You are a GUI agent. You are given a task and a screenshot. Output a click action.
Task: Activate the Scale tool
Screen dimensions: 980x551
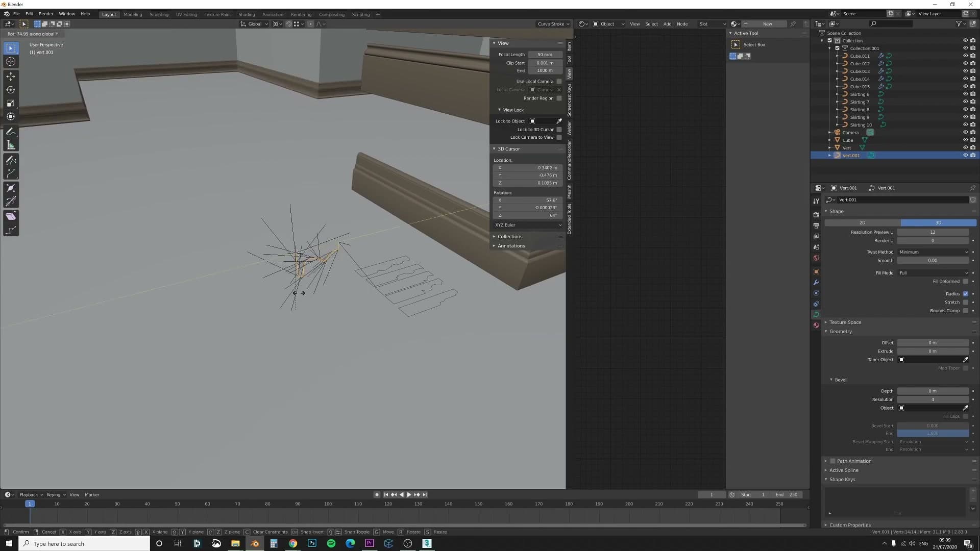tap(11, 103)
